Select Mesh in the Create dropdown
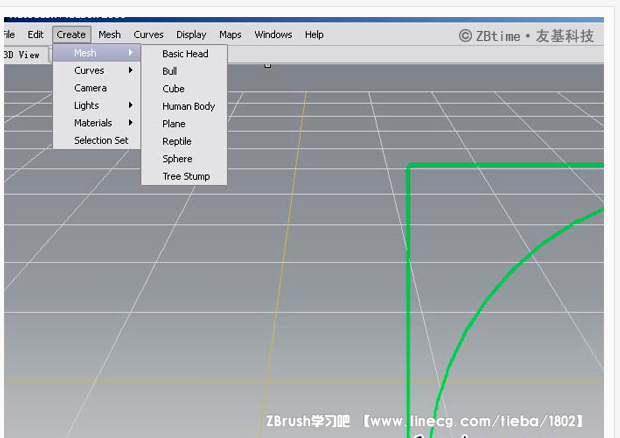The image size is (620, 438). tap(96, 53)
